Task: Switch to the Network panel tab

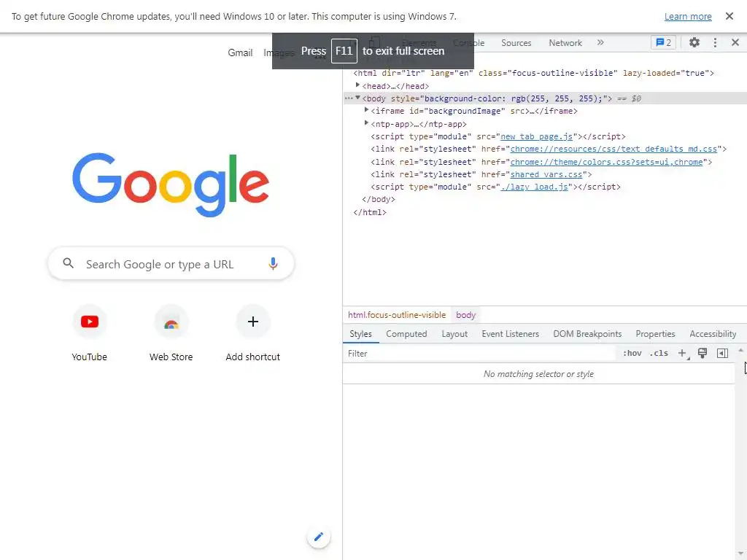Action: (x=565, y=43)
